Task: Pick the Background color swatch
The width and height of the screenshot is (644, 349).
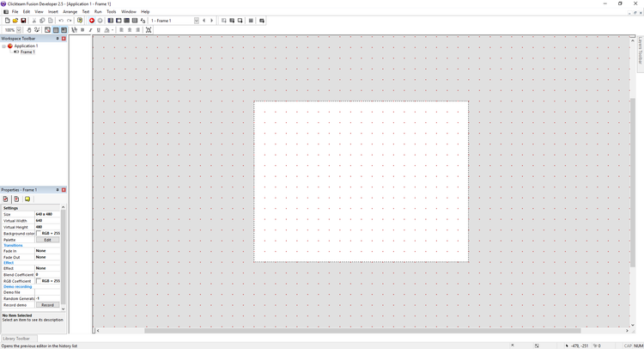Action: pyautogui.click(x=39, y=234)
